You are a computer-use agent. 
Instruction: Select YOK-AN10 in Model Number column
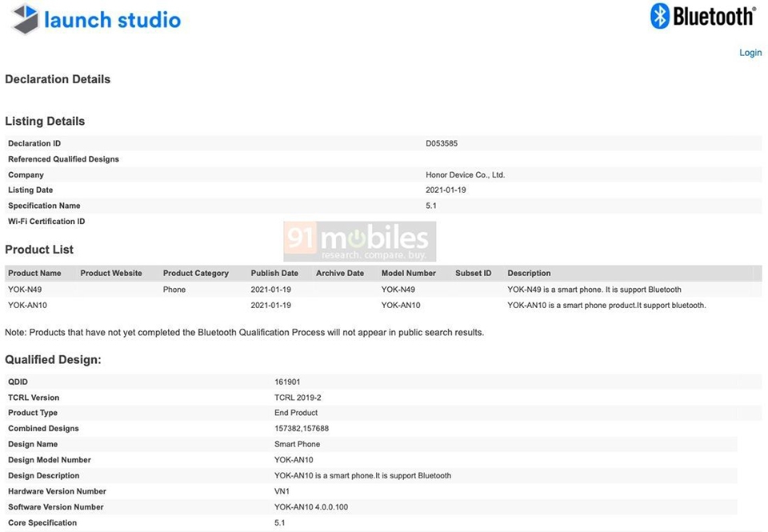tap(401, 305)
